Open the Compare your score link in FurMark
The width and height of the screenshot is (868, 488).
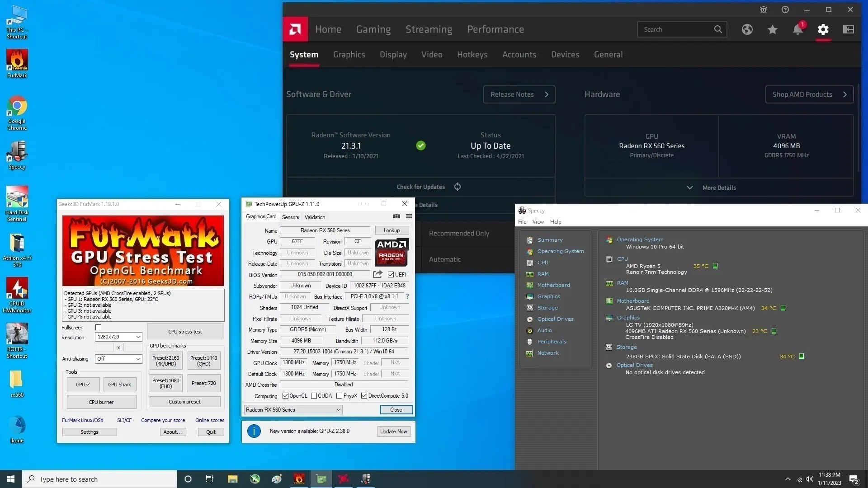(x=163, y=420)
